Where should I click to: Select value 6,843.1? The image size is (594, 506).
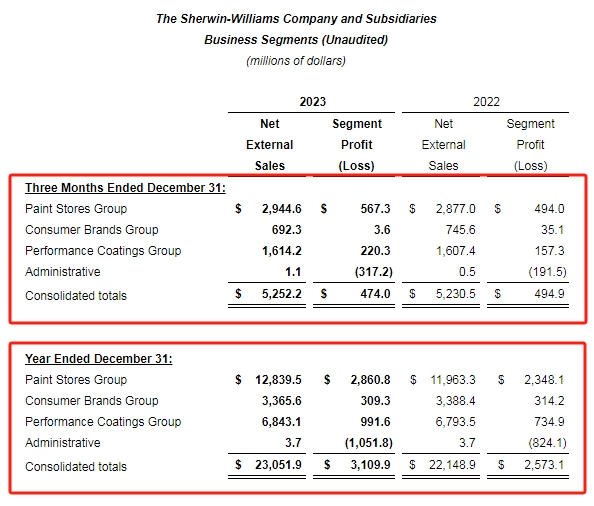pos(281,422)
